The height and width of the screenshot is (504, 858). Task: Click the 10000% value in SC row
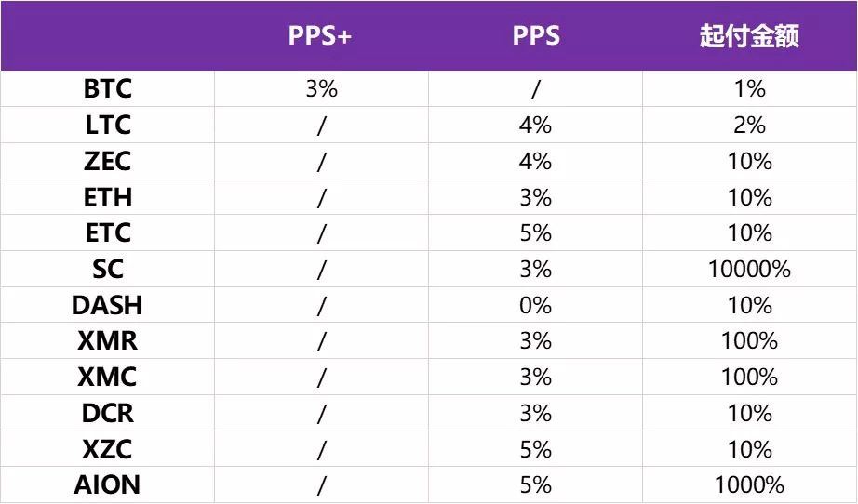coord(749,270)
